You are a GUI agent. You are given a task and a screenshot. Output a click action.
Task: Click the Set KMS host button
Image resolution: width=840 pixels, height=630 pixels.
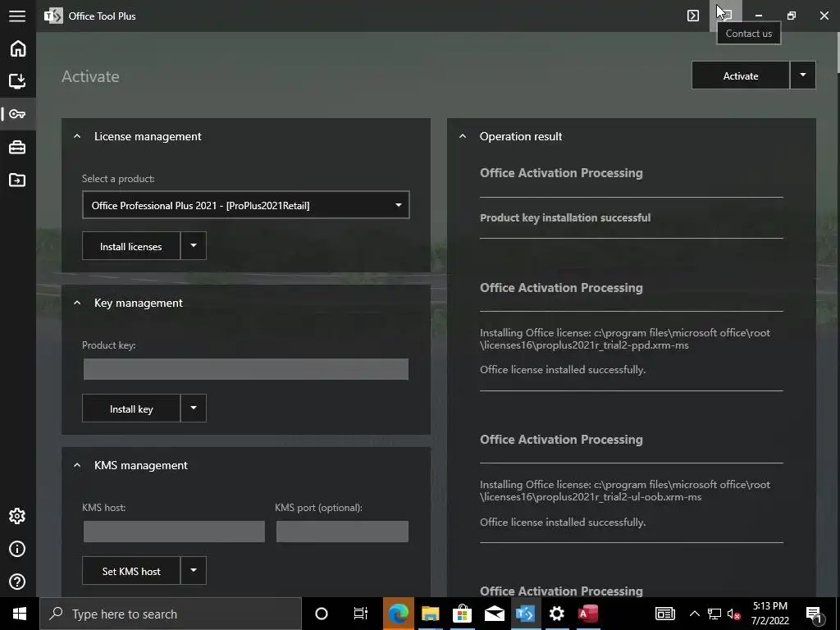click(x=130, y=571)
